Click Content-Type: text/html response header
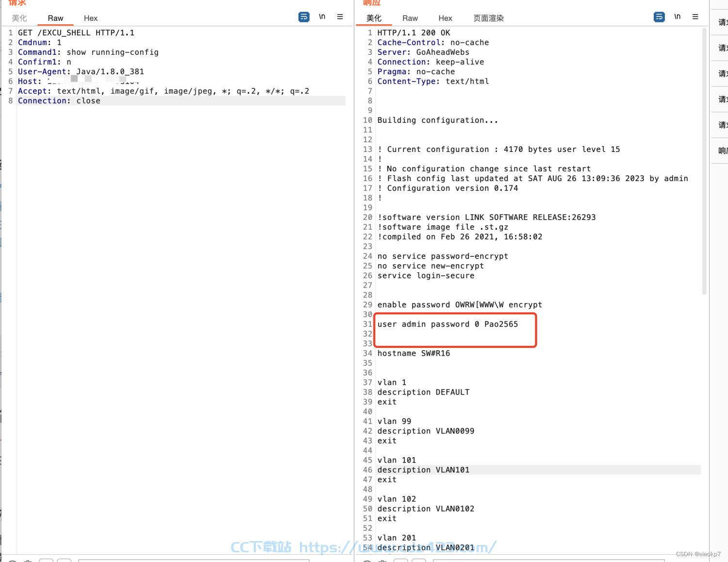 click(x=433, y=82)
